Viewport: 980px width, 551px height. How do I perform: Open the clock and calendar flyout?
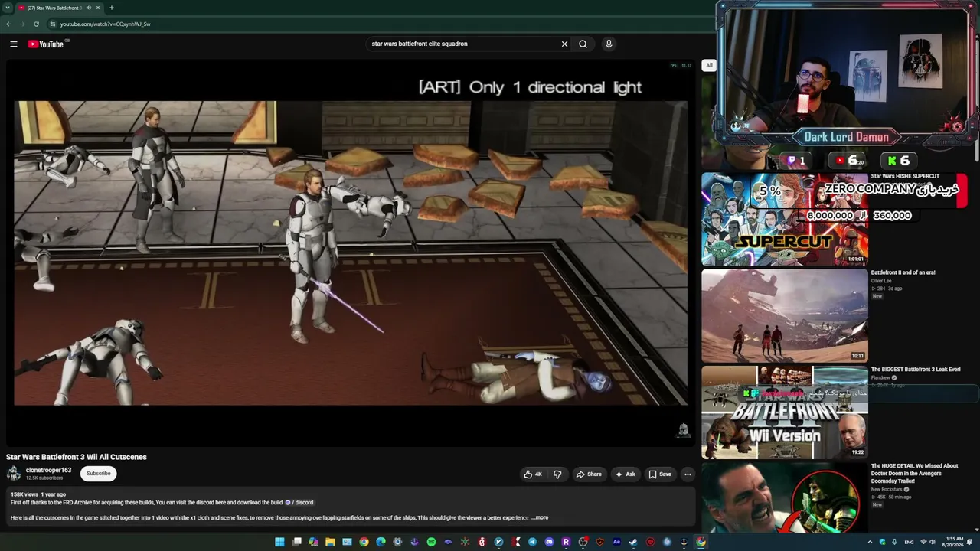(954, 542)
